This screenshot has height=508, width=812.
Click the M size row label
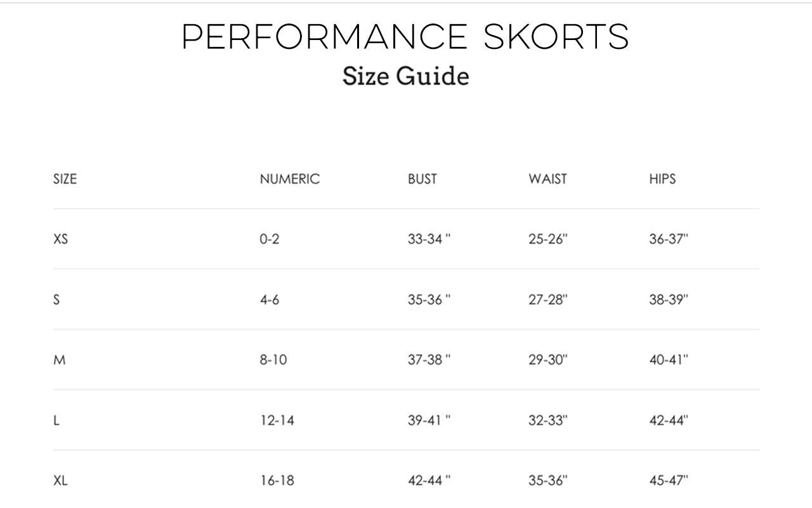click(x=60, y=360)
